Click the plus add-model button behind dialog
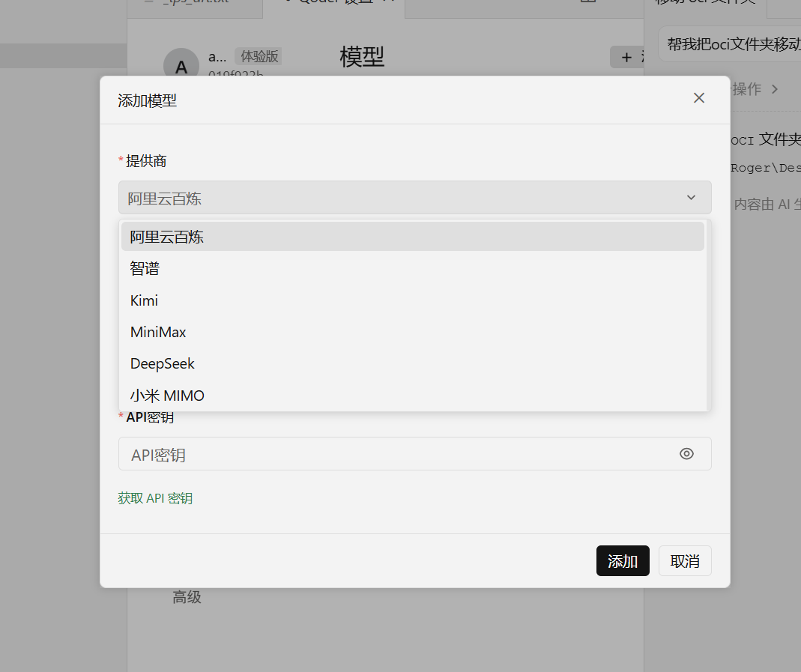This screenshot has height=672, width=801. coord(627,57)
